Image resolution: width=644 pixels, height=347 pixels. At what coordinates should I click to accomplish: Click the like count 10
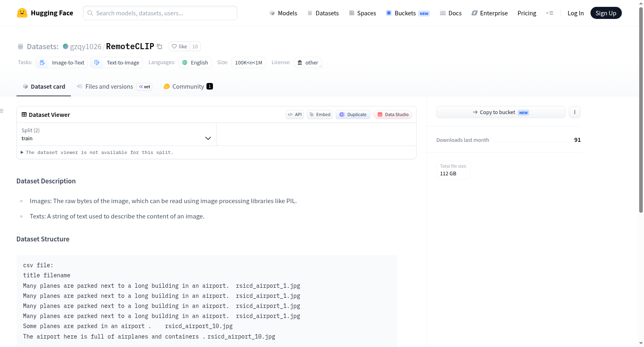click(x=195, y=46)
